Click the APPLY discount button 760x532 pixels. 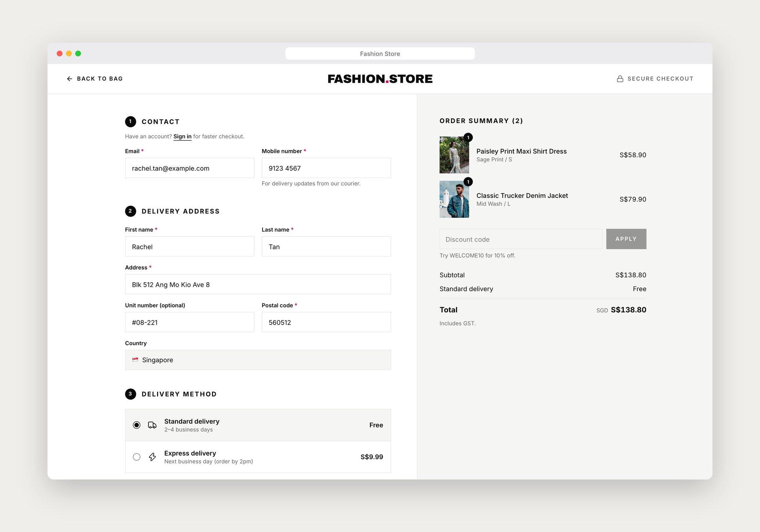pos(626,239)
